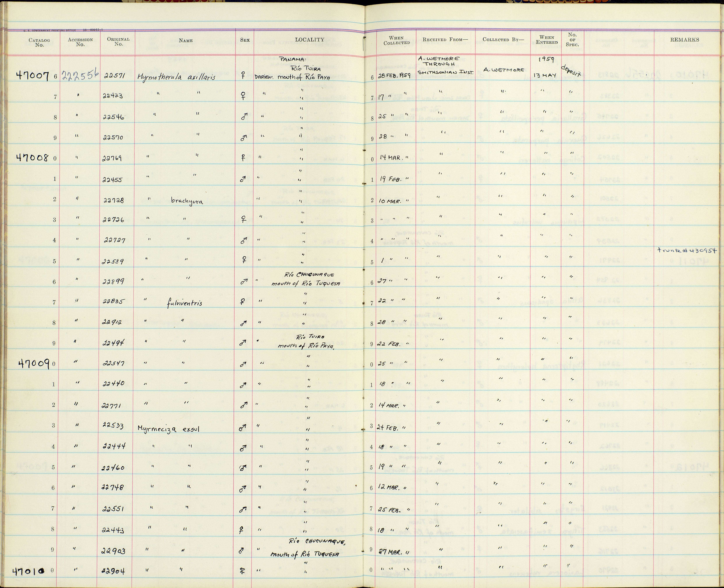Click the 'Original No.' column header
This screenshot has height=588, width=724.
118,41
